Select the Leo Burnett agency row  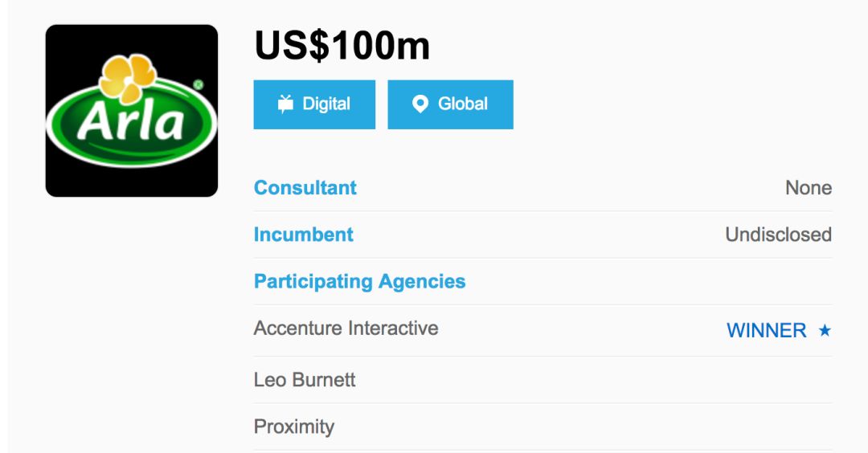click(542, 380)
